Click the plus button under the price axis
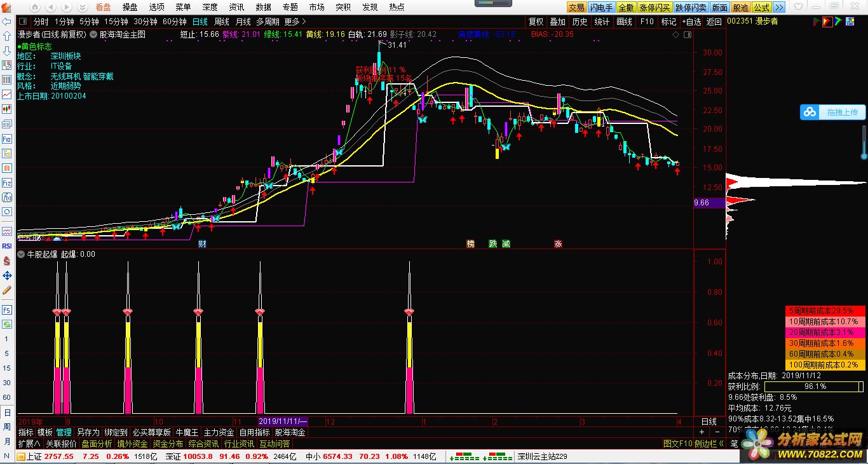This screenshot has height=464, width=868. point(702,432)
